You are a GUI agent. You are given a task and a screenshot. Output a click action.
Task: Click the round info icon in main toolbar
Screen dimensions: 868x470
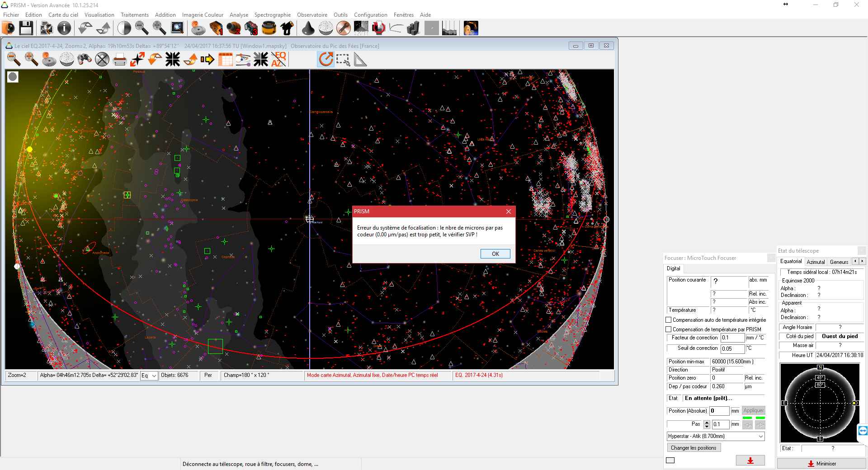pos(64,28)
